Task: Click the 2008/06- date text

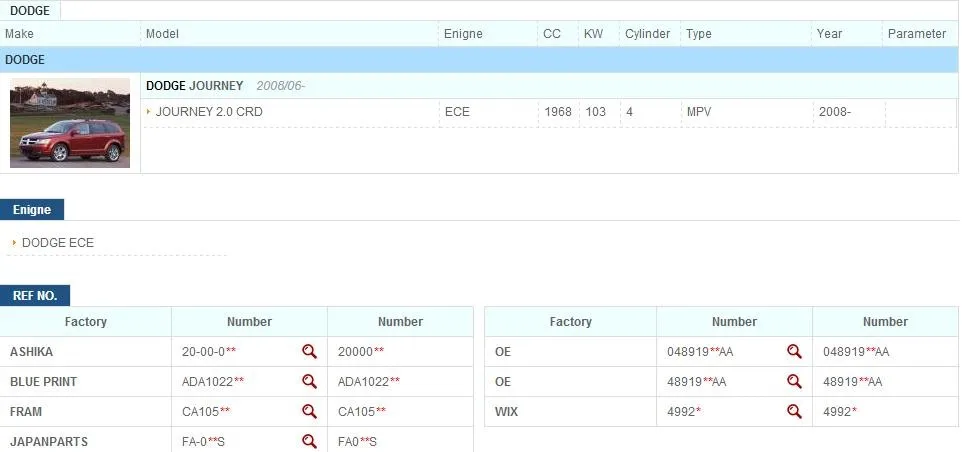Action: pyautogui.click(x=280, y=86)
